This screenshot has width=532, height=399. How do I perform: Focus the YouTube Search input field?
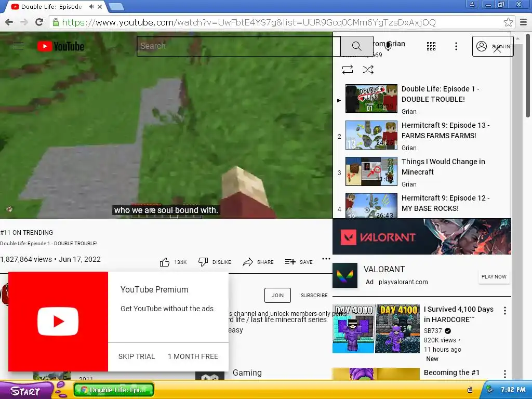coord(238,46)
